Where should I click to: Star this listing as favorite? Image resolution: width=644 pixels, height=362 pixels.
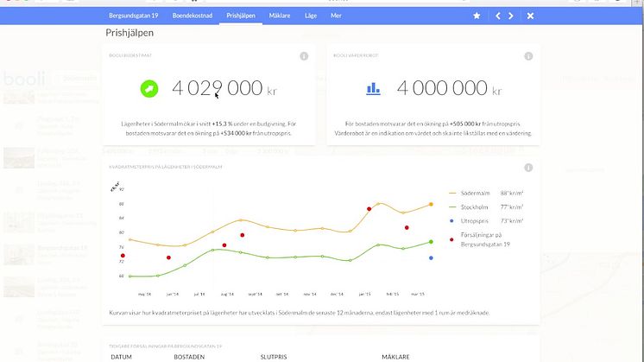tap(477, 16)
